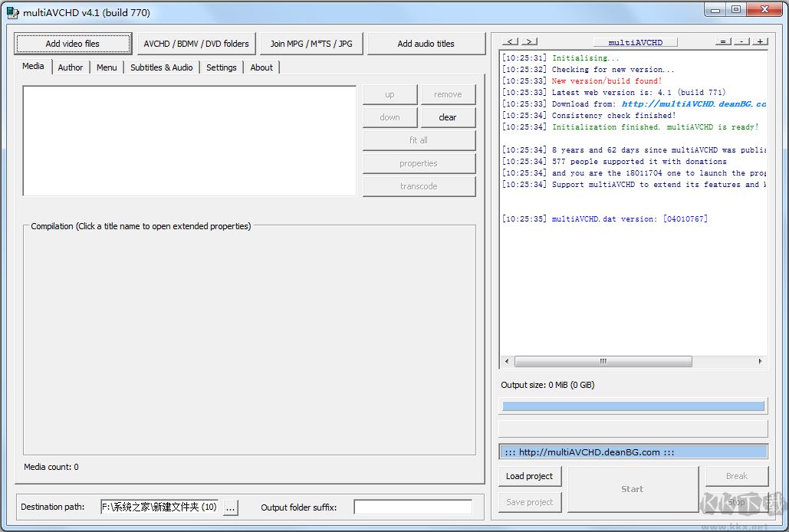This screenshot has width=789, height=532.
Task: Click the Destination path field
Action: [159, 507]
